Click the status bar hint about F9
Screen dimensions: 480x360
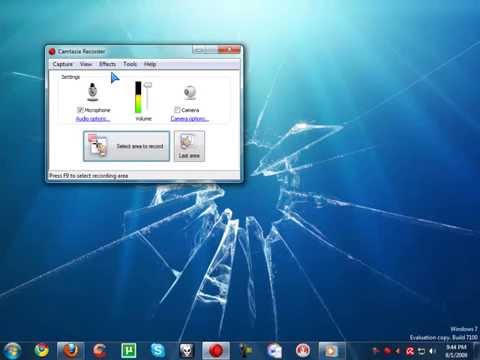point(89,176)
